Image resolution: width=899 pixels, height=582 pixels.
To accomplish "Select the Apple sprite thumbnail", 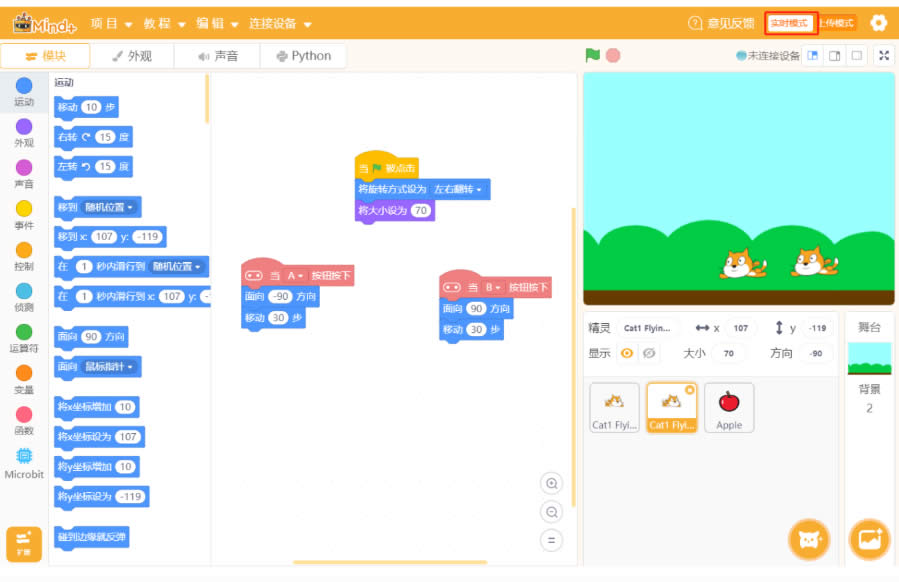I will 729,407.
